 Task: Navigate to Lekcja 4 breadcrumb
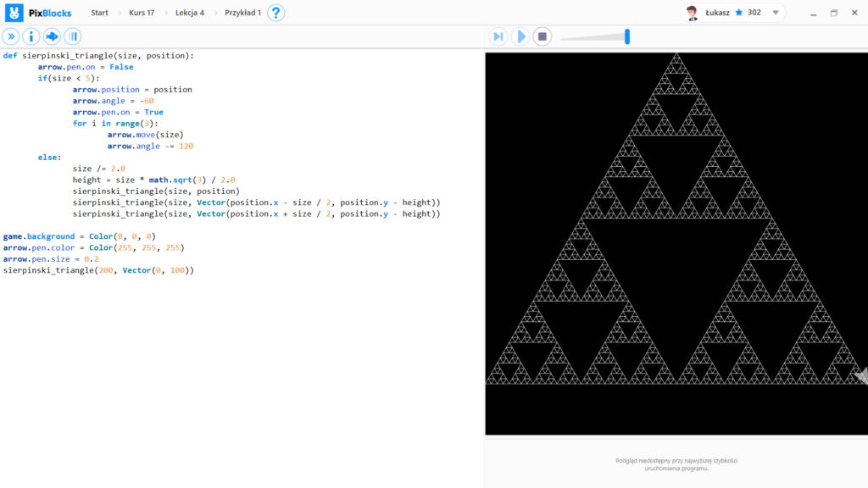coord(190,13)
